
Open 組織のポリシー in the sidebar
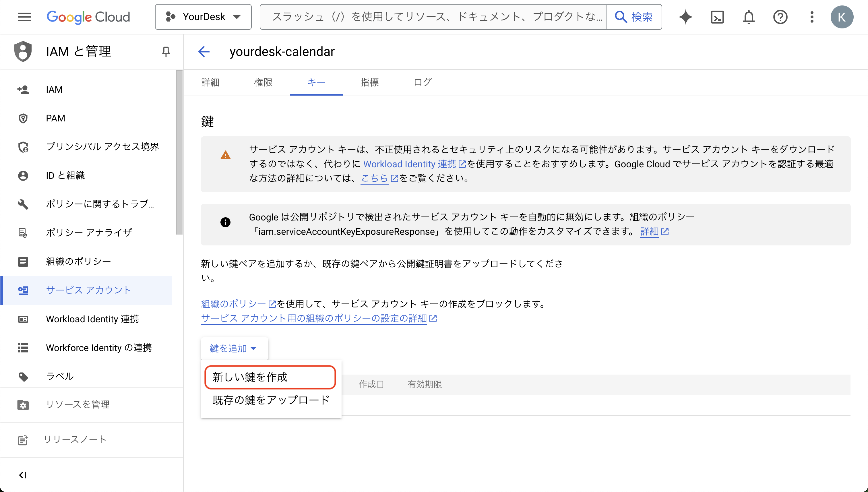[86, 262]
